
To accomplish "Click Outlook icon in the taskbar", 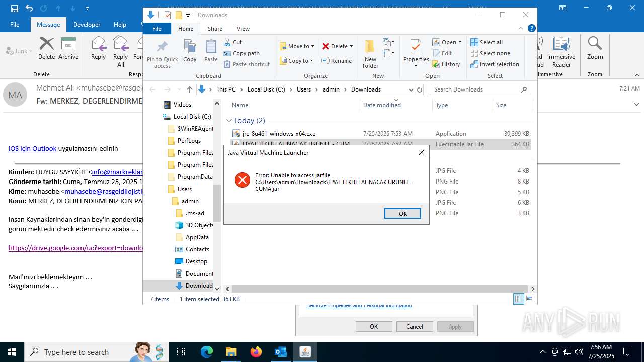I will pos(280,352).
